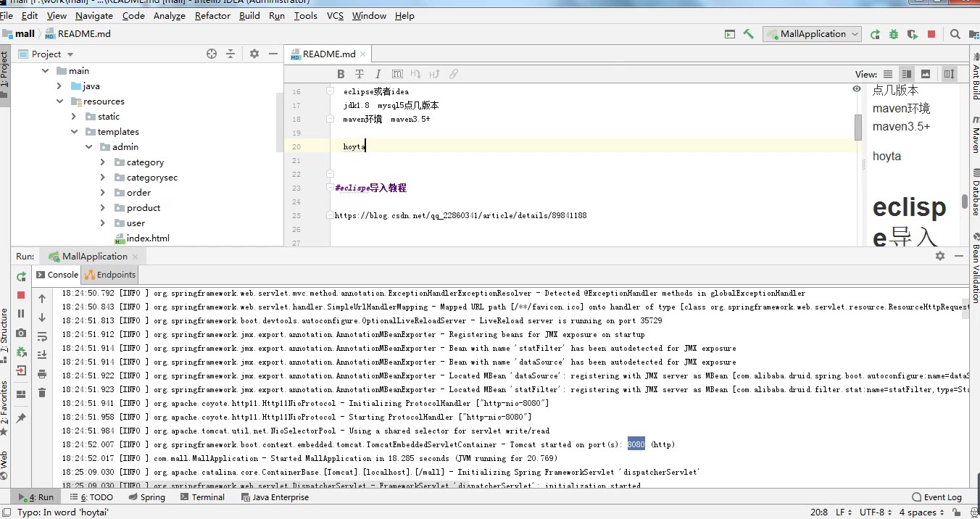
Task: Toggle auto-scroll preview button
Action: [x=950, y=74]
